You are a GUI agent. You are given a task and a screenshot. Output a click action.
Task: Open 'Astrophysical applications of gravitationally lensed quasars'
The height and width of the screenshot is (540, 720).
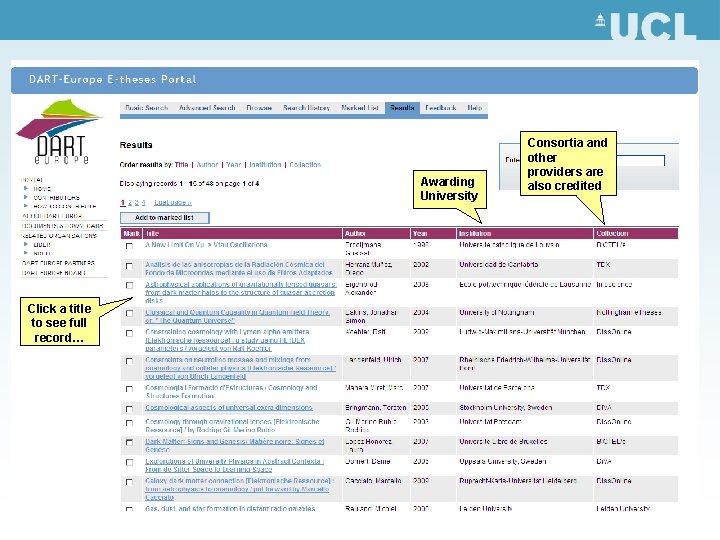pos(241,292)
